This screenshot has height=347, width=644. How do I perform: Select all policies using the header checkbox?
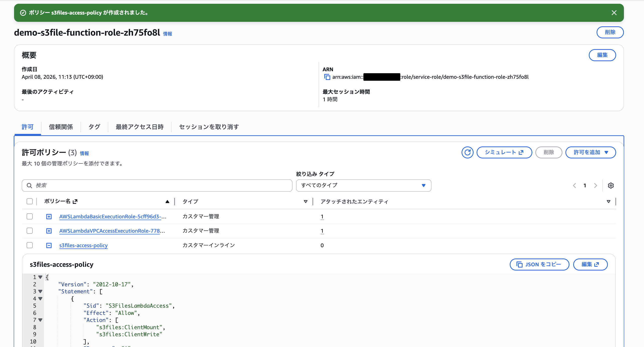pyautogui.click(x=30, y=201)
